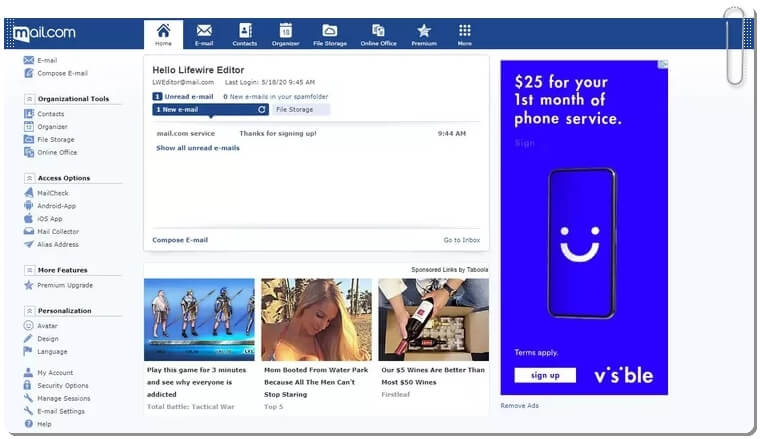
Task: Open the water park story thumbnail
Action: 317,319
